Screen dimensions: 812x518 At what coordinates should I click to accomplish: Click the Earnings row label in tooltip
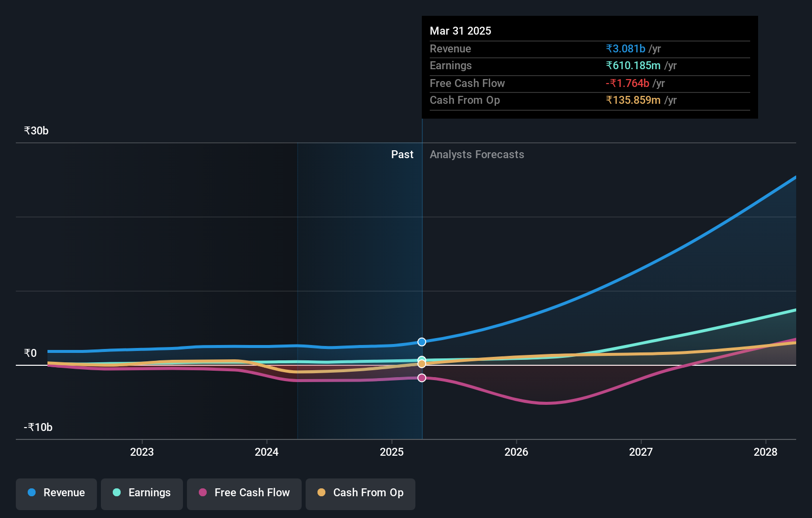point(451,66)
